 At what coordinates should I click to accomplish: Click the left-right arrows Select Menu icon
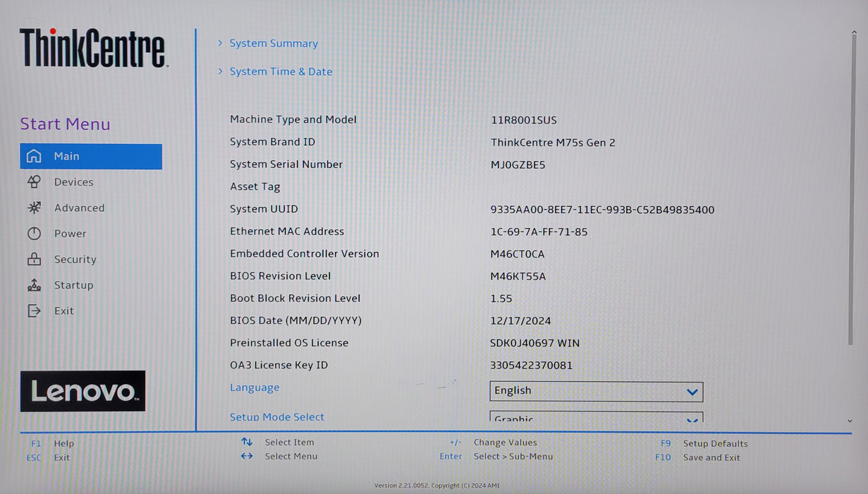(247, 456)
